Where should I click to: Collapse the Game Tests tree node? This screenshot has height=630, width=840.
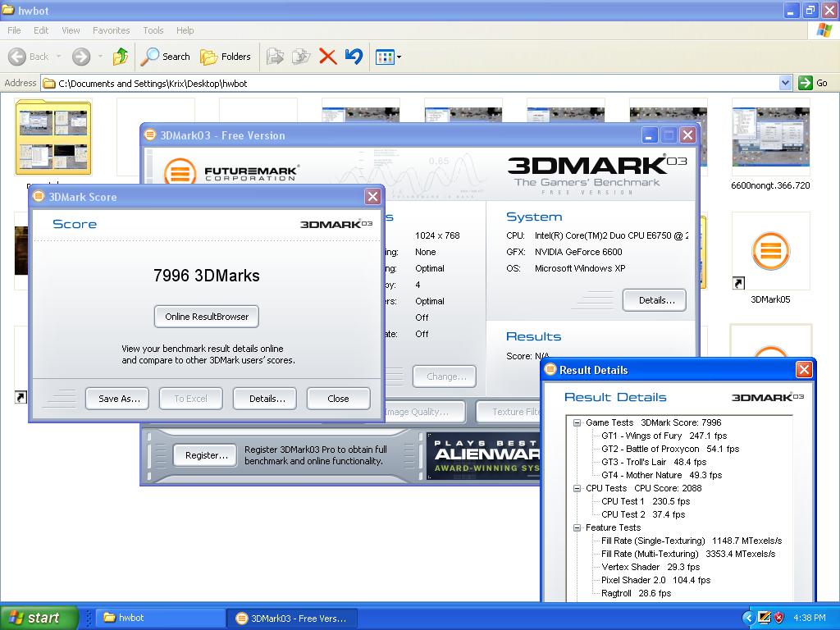tap(577, 422)
